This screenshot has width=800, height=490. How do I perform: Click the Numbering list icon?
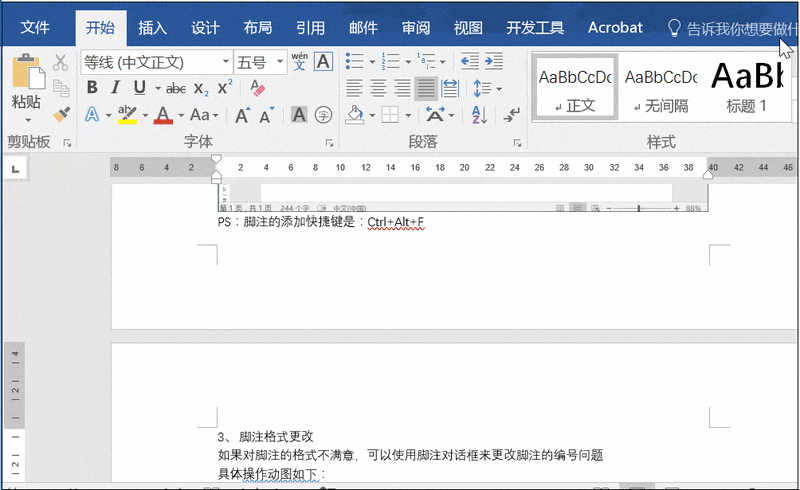click(x=391, y=61)
